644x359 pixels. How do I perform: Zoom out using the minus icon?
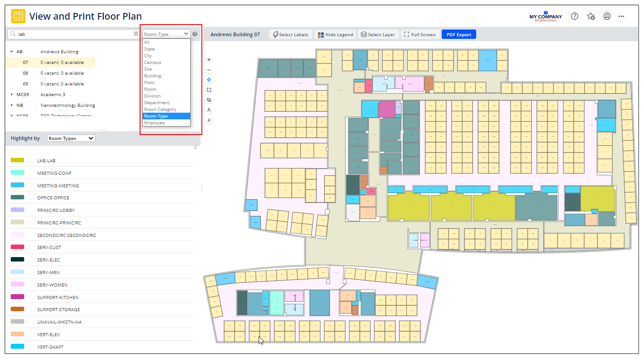(209, 70)
